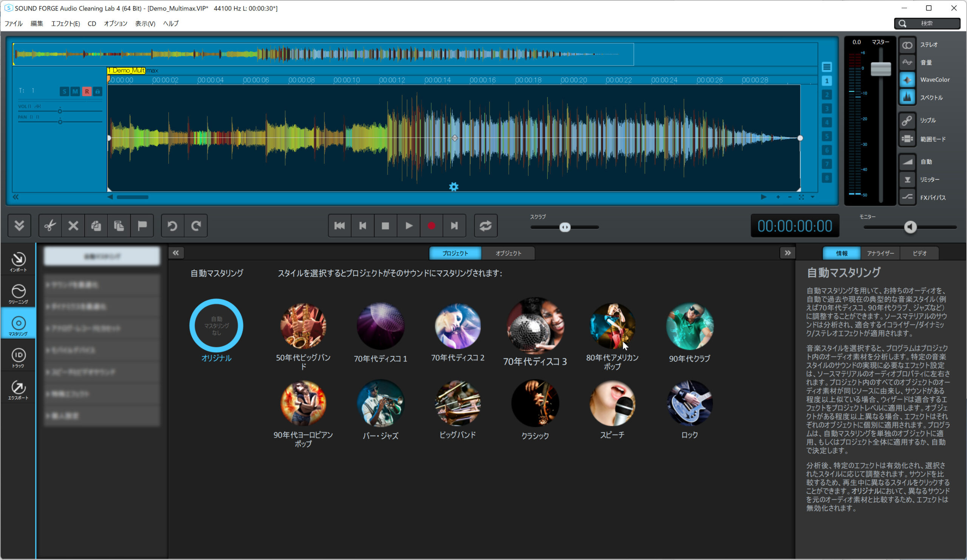The image size is (967, 560).
Task: Open object settings via gear icon
Action: [454, 187]
